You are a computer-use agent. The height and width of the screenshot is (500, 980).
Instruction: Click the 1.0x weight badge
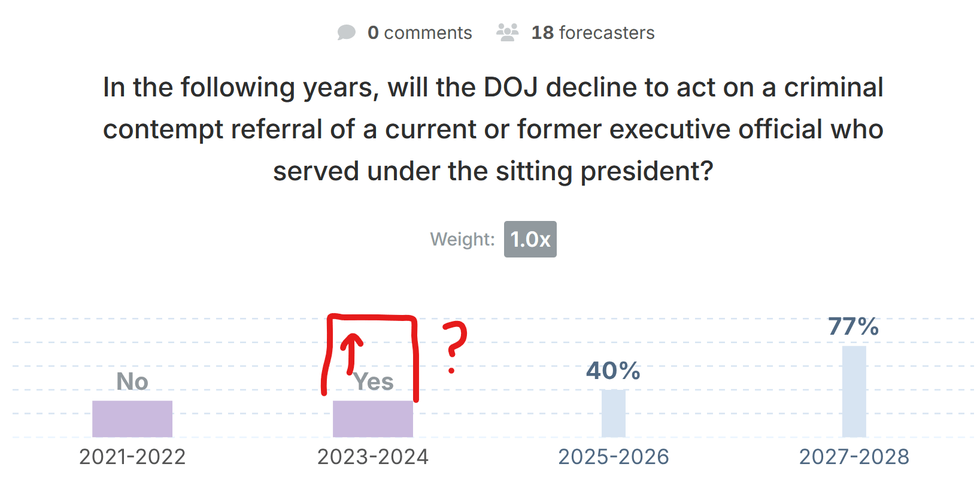coord(530,239)
